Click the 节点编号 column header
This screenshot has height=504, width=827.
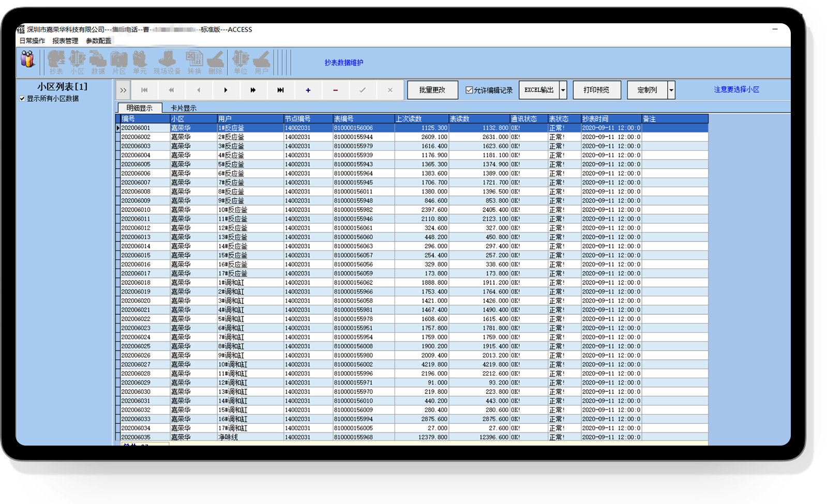click(x=308, y=119)
